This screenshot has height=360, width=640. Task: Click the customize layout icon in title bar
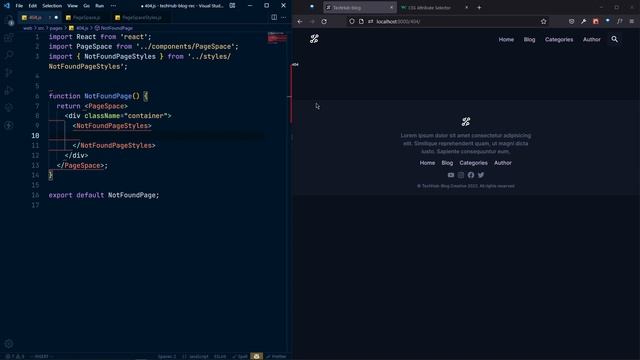tap(232, 6)
